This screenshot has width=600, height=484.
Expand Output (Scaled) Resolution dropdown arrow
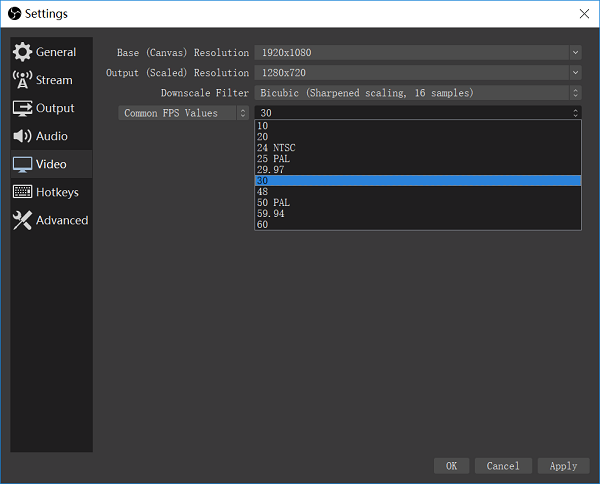click(x=575, y=73)
